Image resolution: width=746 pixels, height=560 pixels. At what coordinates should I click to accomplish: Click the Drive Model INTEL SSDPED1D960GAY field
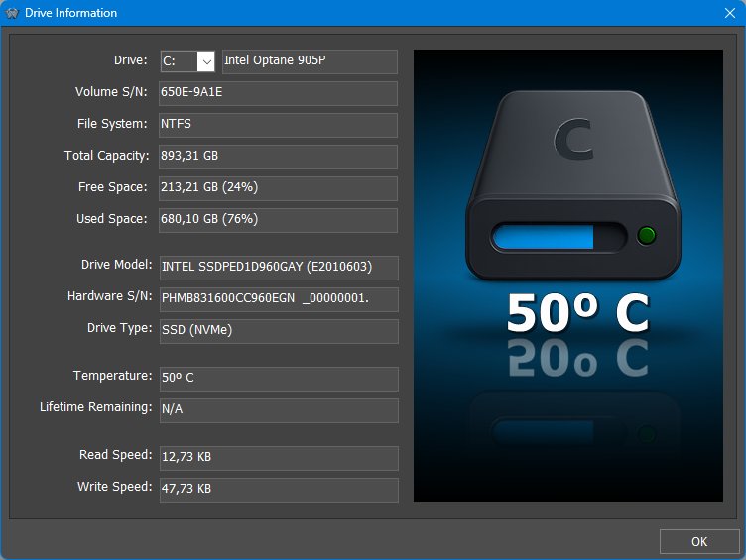[x=279, y=268]
